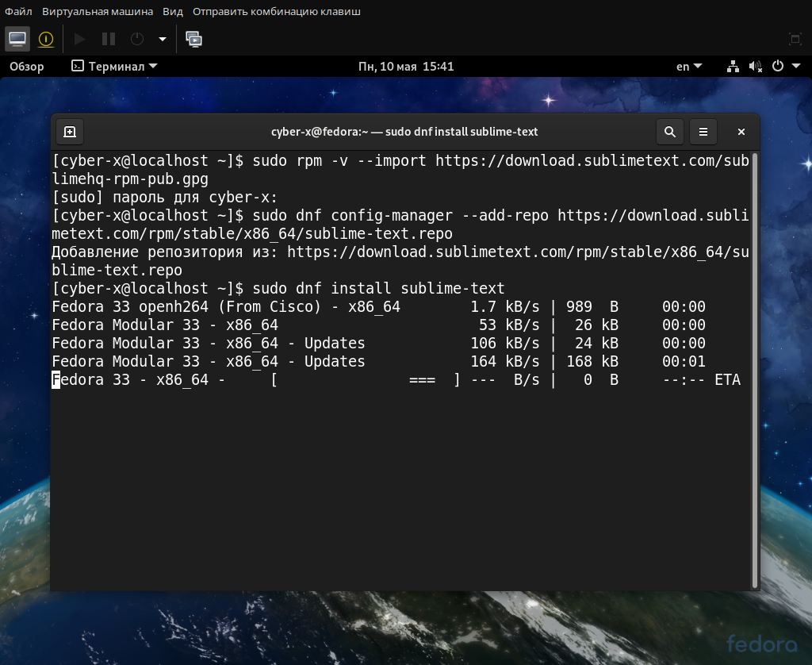The height and width of the screenshot is (665, 812).
Task: Open the Вид menu
Action: 173,12
